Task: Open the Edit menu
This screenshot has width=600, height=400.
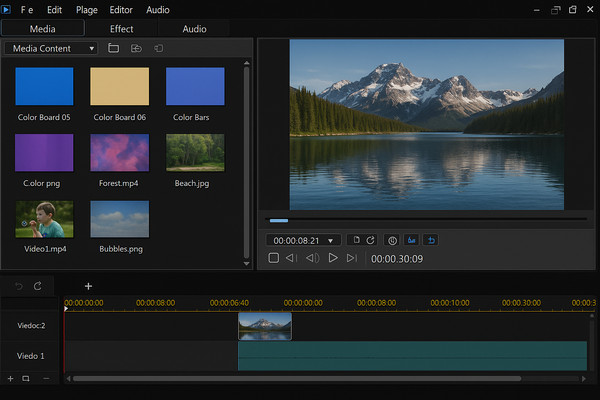Action: coord(54,9)
